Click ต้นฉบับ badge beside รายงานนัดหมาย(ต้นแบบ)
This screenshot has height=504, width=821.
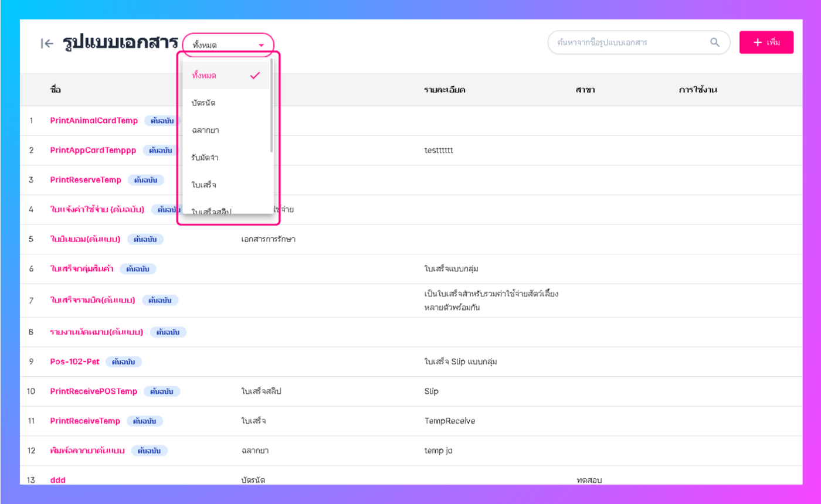click(168, 332)
